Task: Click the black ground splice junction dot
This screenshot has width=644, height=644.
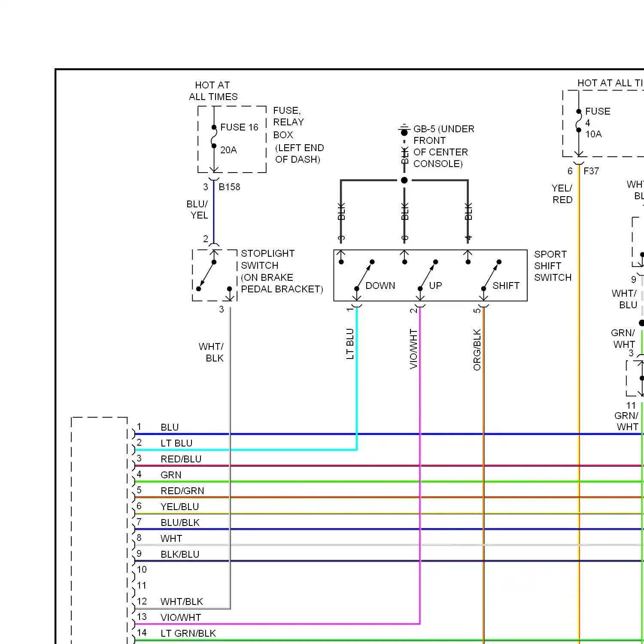Action: (x=404, y=180)
